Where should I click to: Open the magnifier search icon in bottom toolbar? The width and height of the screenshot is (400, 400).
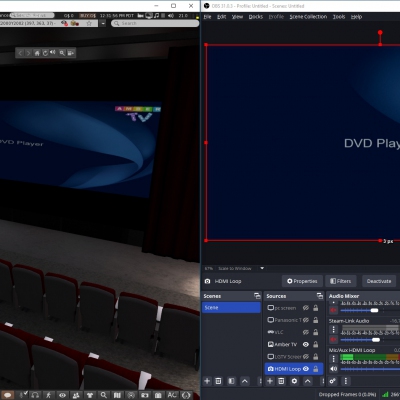(x=104, y=395)
